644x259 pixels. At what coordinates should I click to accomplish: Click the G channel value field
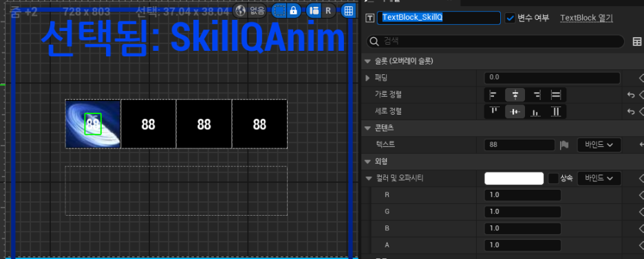(x=522, y=212)
